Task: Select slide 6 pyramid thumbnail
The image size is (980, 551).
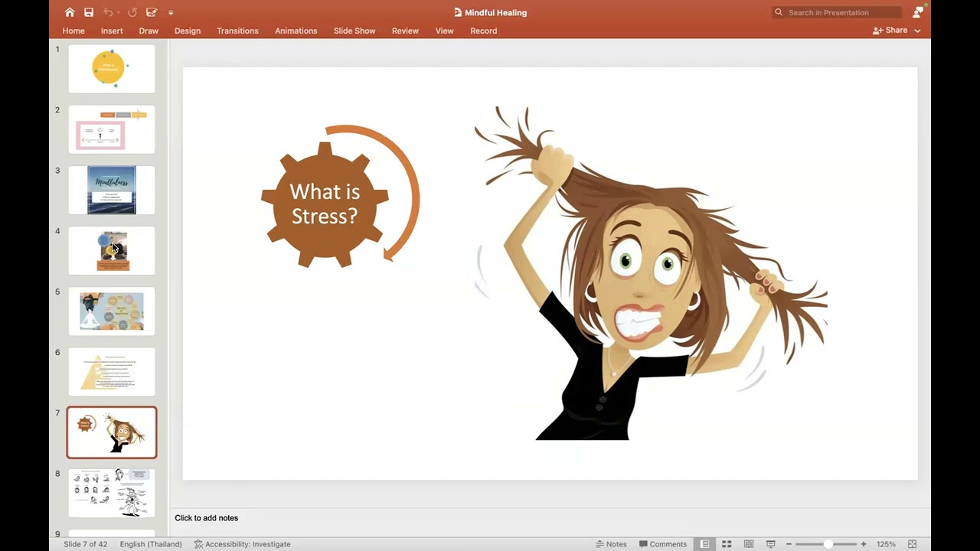Action: (x=112, y=372)
